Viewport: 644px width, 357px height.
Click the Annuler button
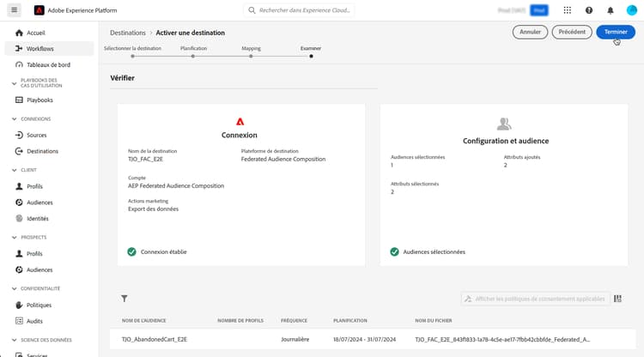(530, 32)
